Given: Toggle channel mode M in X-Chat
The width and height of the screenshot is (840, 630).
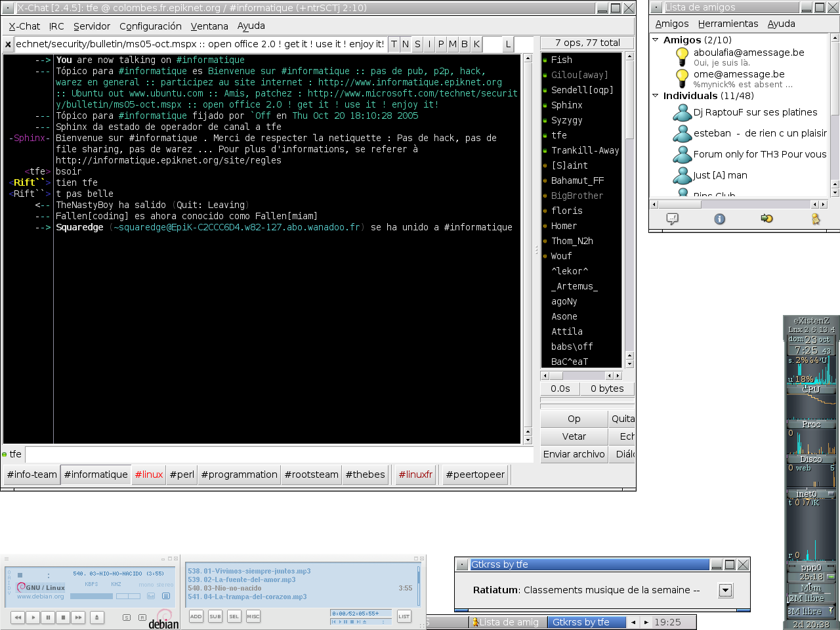Looking at the screenshot, I should coord(453,44).
